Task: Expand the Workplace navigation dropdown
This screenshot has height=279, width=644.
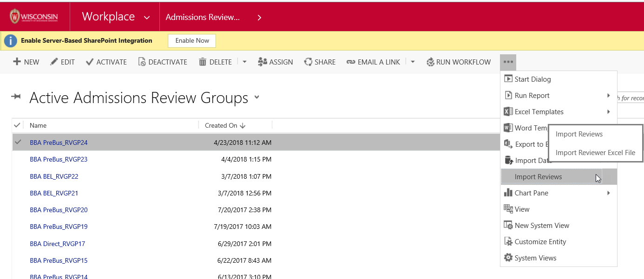Action: (x=147, y=18)
